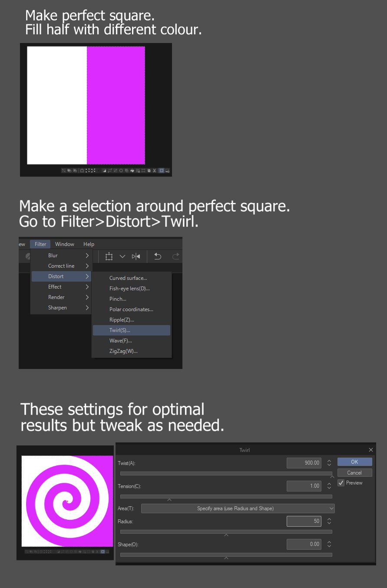Toggle the Preview checkbox in the Twirl dialog
Viewport: 387px width, 588px height.
coord(341,483)
